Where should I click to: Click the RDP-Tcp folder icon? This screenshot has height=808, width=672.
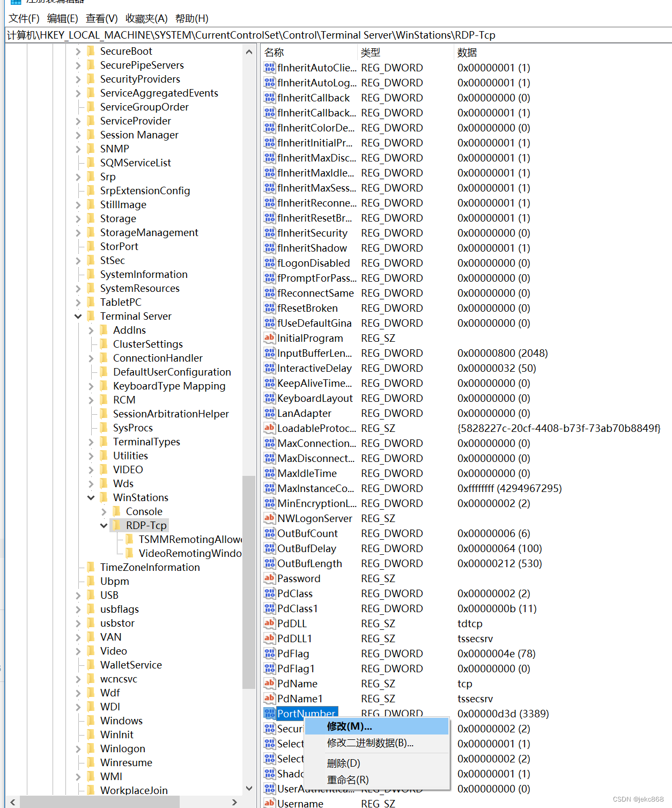[117, 525]
